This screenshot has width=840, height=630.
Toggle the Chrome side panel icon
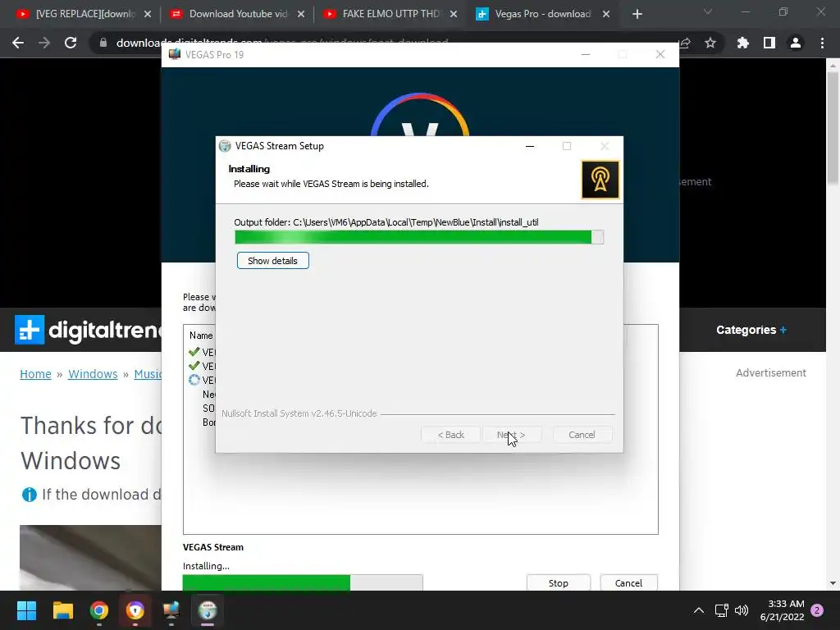point(769,43)
